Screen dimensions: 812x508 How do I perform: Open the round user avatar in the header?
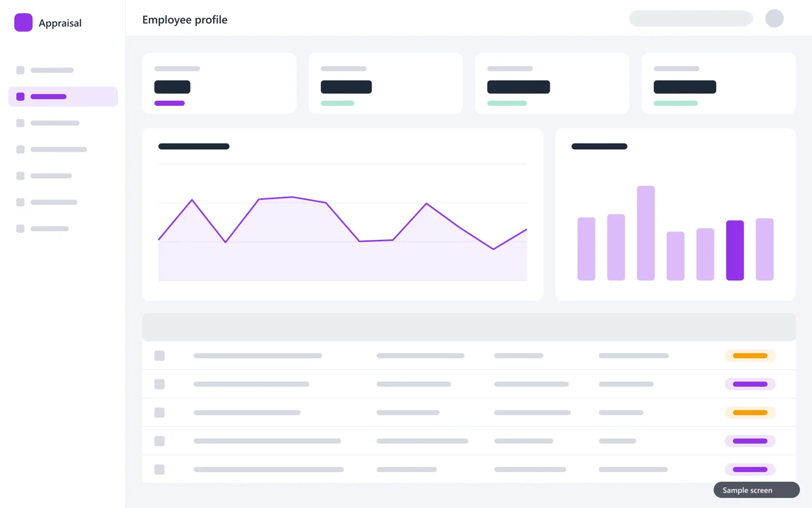coord(774,18)
